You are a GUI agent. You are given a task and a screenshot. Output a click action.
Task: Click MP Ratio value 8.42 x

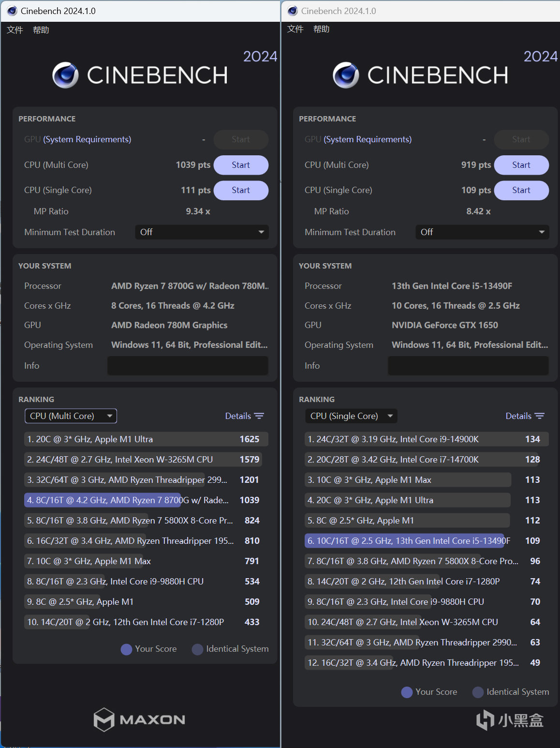coord(478,211)
